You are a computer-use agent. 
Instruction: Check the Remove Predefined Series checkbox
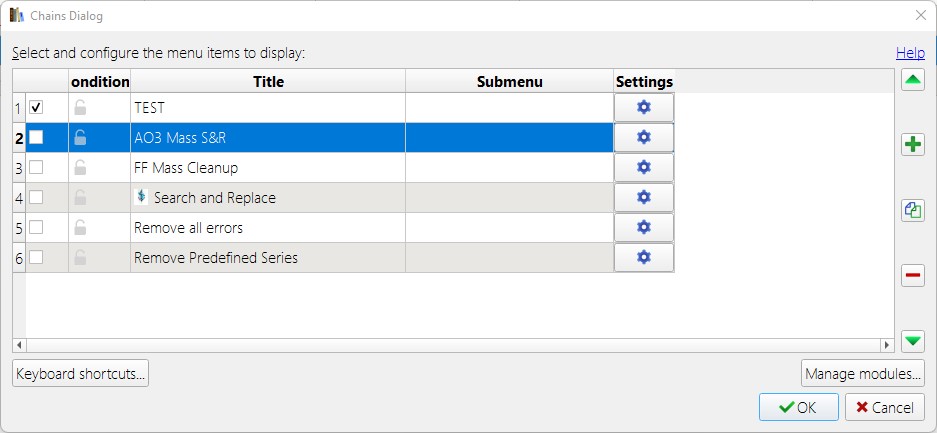(x=36, y=257)
